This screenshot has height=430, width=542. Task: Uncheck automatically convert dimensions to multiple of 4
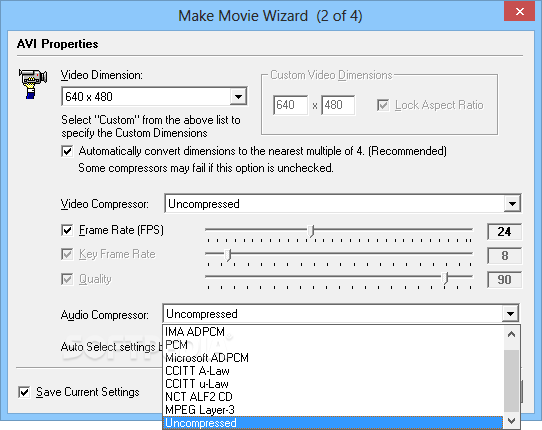(67, 151)
